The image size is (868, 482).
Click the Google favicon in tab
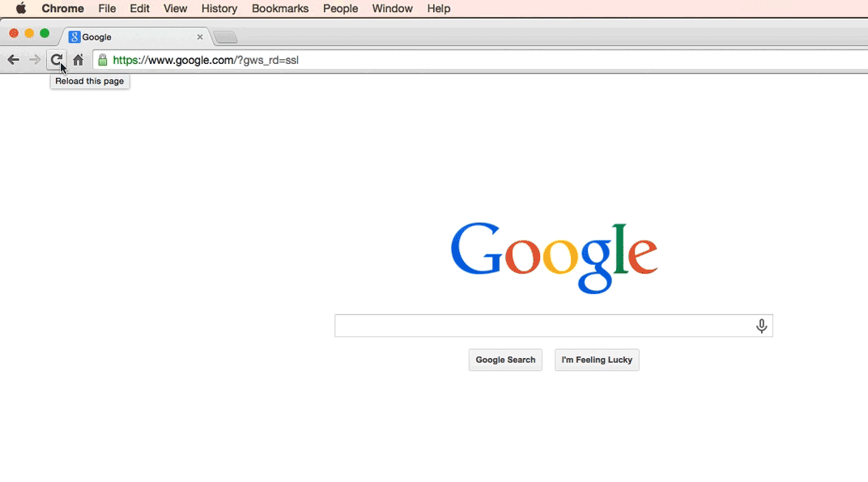[74, 37]
